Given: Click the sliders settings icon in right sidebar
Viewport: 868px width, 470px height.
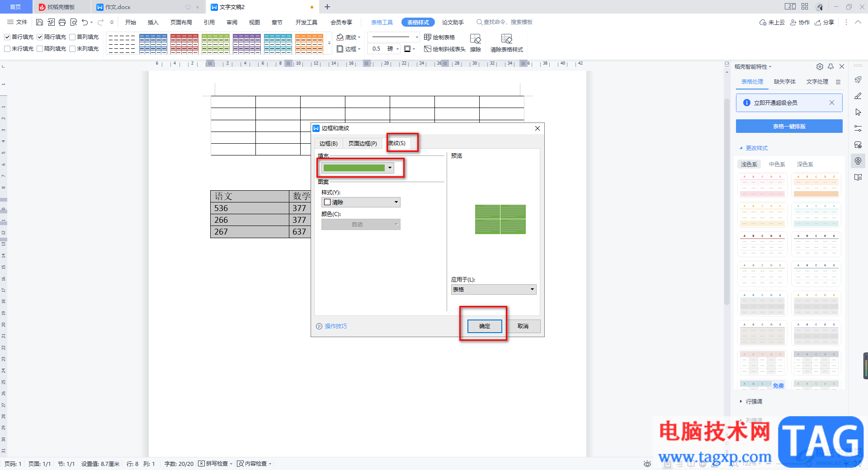Looking at the screenshot, I should click(858, 128).
